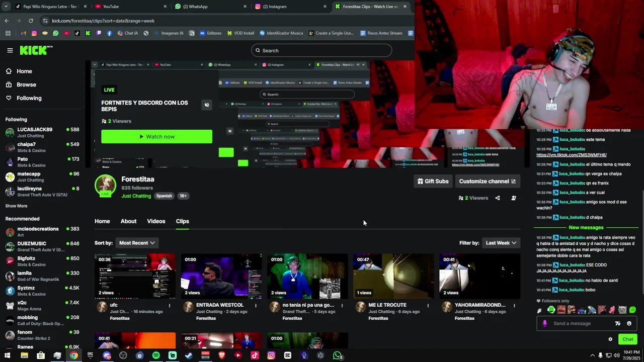
Task: Click the purple microphone icon in chat
Action: pyautogui.click(x=545, y=323)
